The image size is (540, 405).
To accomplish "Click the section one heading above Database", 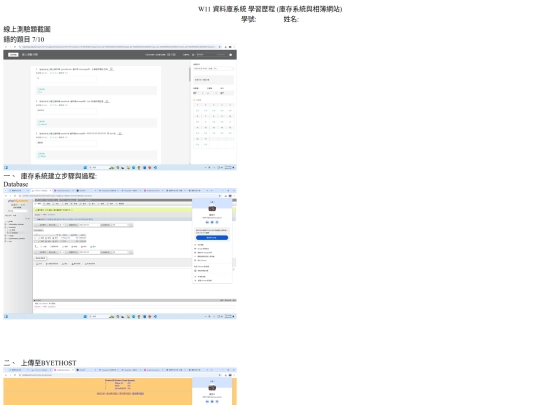I will click(50, 176).
